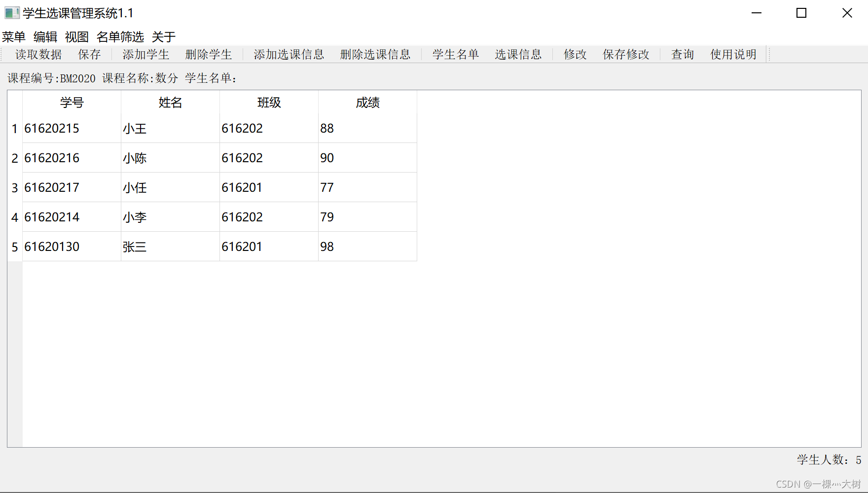Select score cell 88
The height and width of the screenshot is (493, 868).
[368, 128]
